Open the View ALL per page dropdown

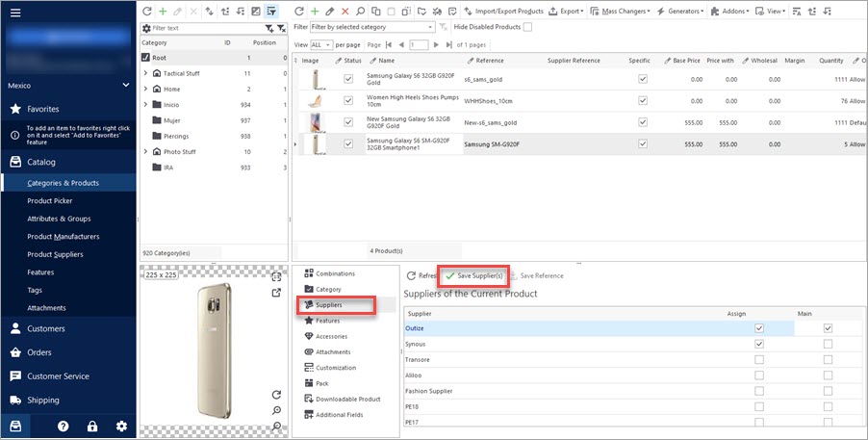pyautogui.click(x=321, y=45)
